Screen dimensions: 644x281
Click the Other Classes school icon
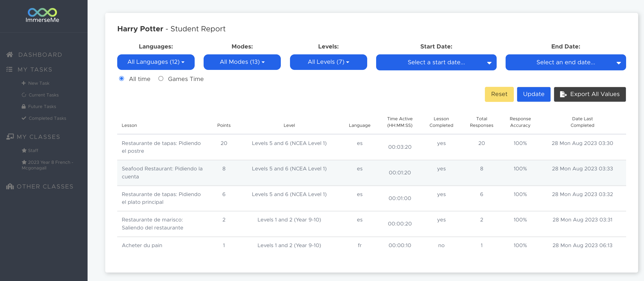coord(10,186)
